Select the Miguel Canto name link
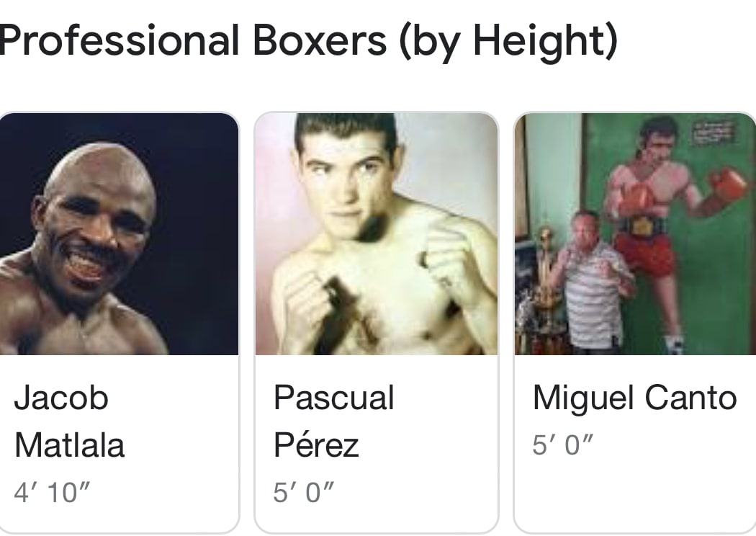756x536 pixels. click(x=635, y=398)
